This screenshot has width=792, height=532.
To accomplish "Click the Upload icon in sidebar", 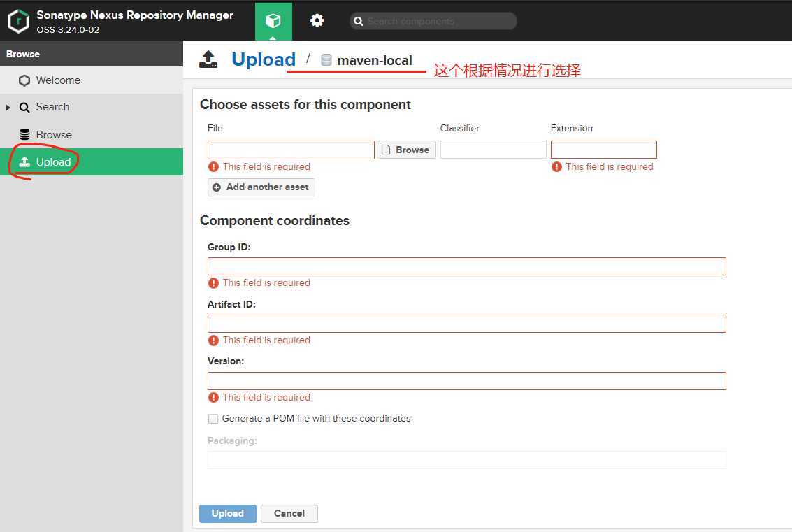I will pos(24,161).
